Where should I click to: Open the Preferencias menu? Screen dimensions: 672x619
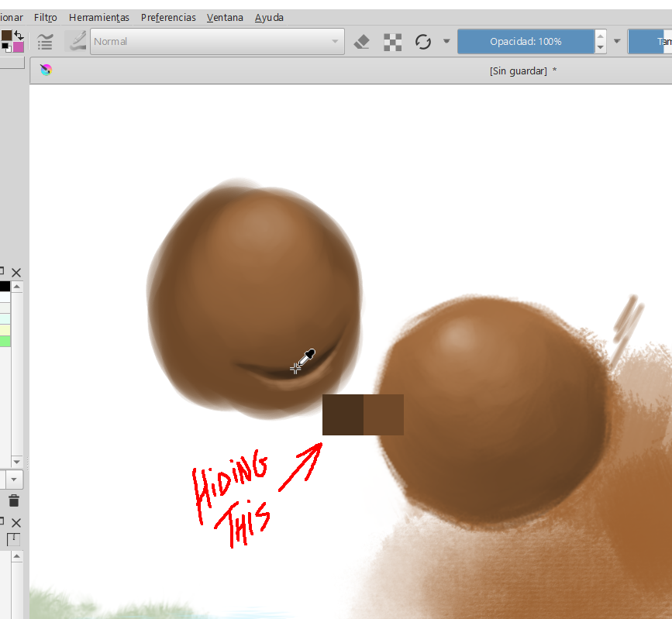168,17
